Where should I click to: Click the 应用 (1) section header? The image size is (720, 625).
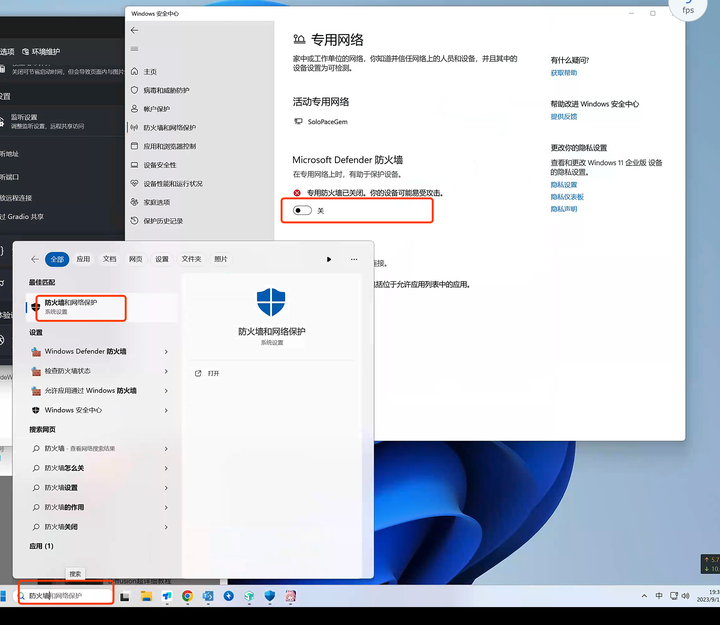pos(41,546)
